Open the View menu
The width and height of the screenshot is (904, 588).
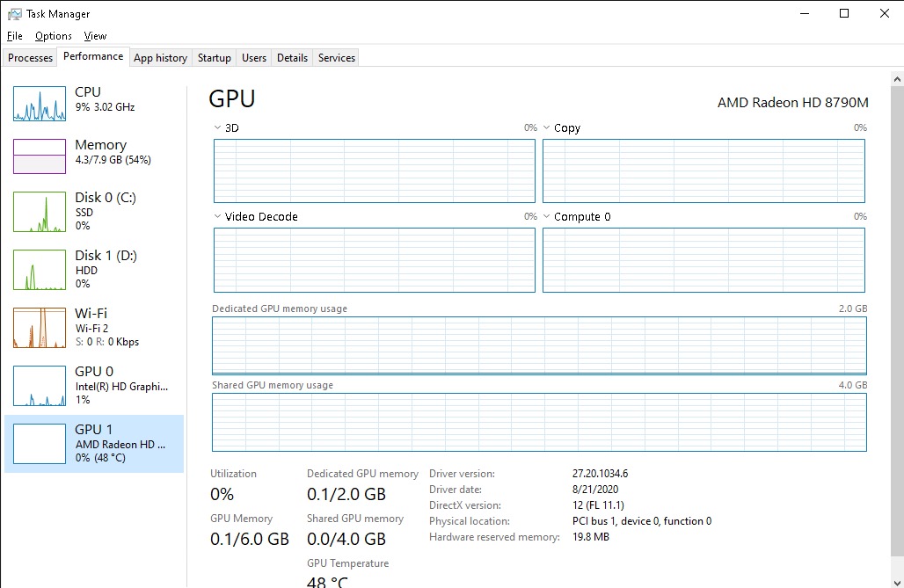click(x=95, y=36)
